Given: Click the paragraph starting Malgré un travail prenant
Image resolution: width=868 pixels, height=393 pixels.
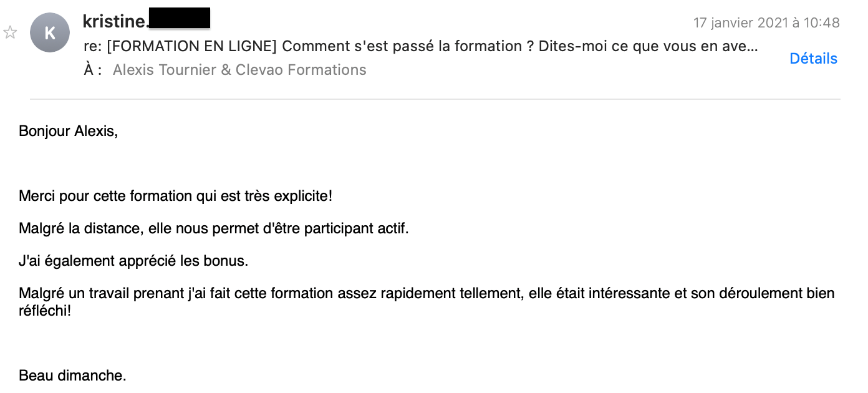Looking at the screenshot, I should (427, 301).
